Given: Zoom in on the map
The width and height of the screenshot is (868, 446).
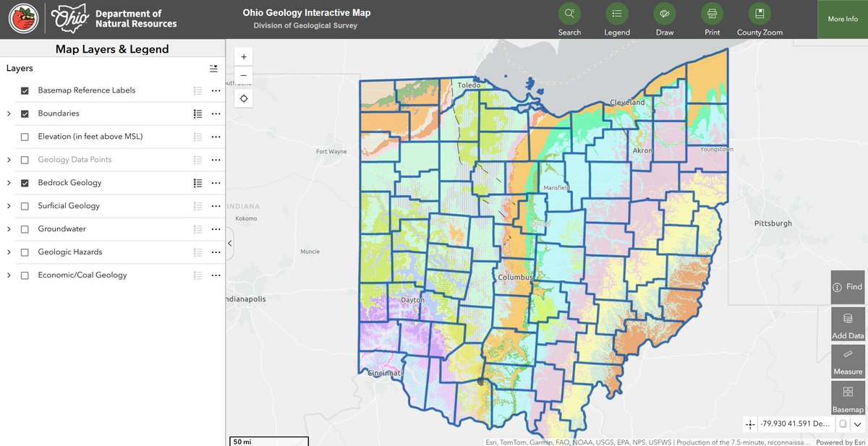Looking at the screenshot, I should (x=244, y=57).
